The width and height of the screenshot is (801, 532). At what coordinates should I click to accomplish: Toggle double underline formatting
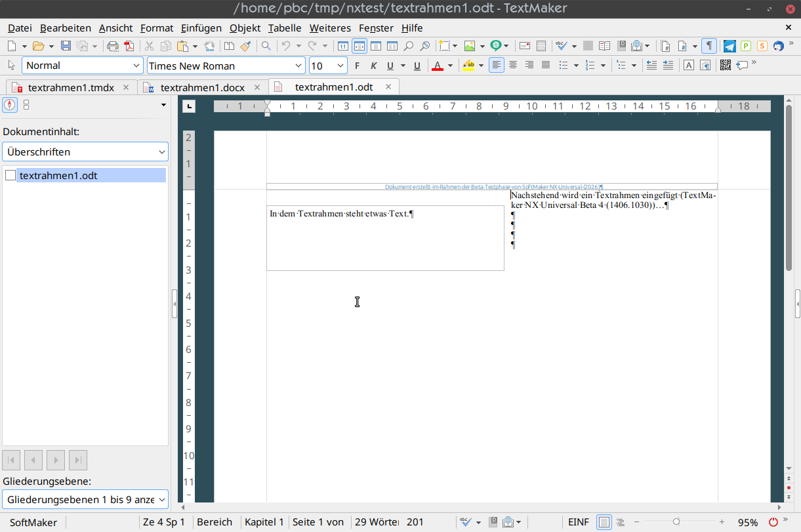[x=417, y=66]
